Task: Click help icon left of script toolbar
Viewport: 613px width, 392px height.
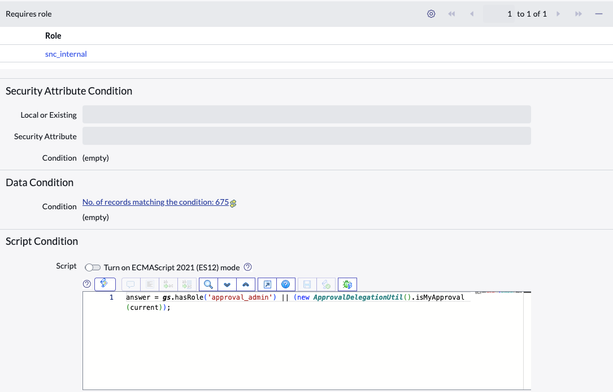Action: point(87,284)
